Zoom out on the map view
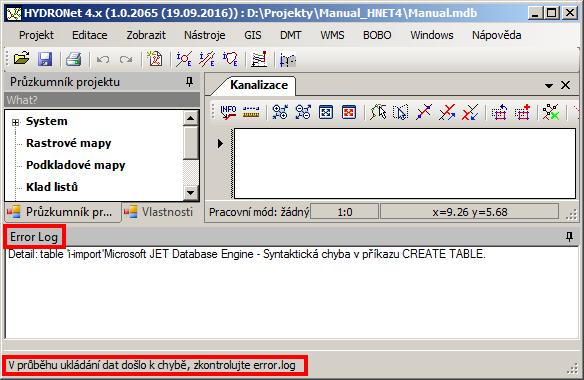 coord(303,112)
